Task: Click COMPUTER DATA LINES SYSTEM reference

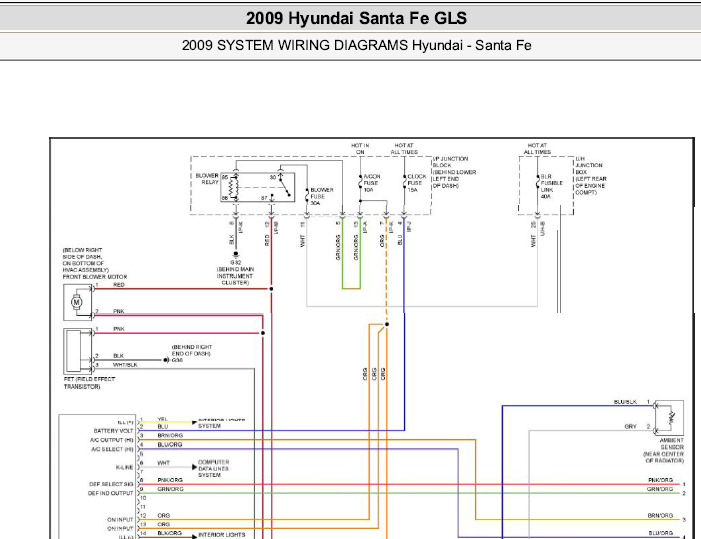Action: pos(214,468)
